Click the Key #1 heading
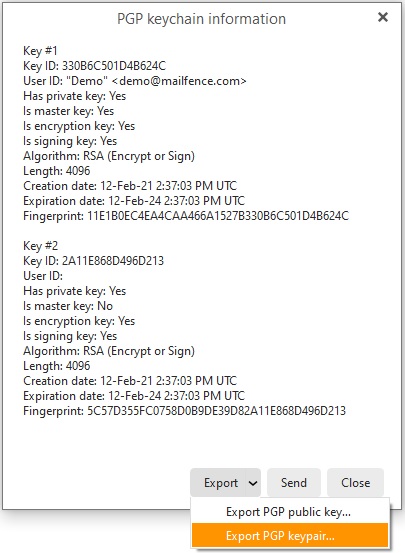 click(40, 51)
